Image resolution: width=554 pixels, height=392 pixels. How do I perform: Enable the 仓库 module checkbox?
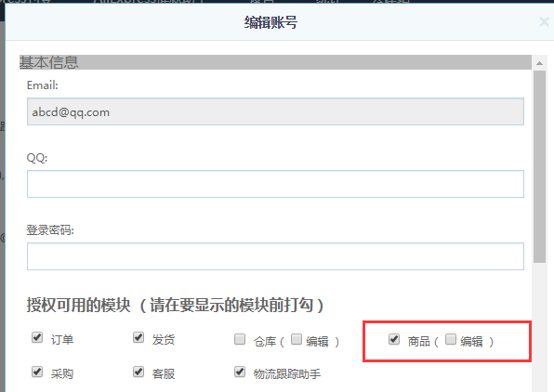(240, 339)
